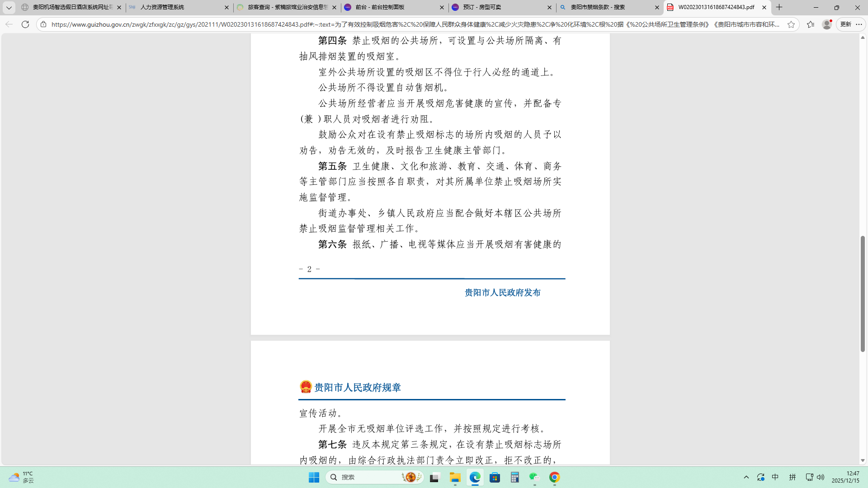View site information lock icon
This screenshot has width=868, height=488.
(x=43, y=24)
